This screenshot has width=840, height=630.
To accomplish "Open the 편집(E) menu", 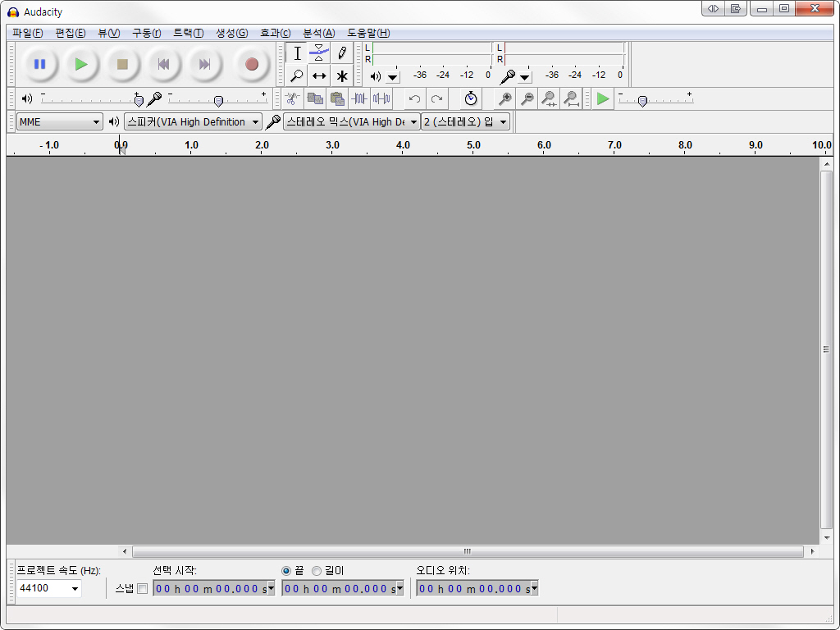I will coord(71,33).
